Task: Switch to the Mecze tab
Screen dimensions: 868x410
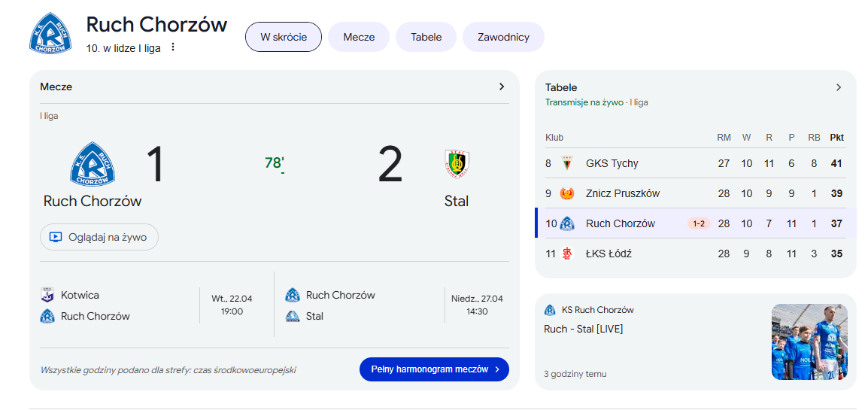Action: click(359, 37)
